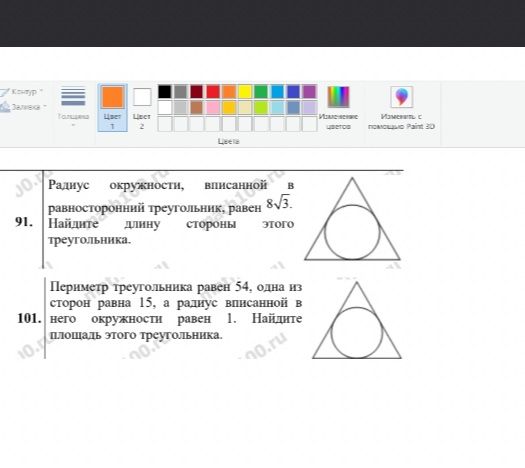This screenshot has height=468, width=525.
Task: Pick the dark red color swatch
Action: [197, 92]
